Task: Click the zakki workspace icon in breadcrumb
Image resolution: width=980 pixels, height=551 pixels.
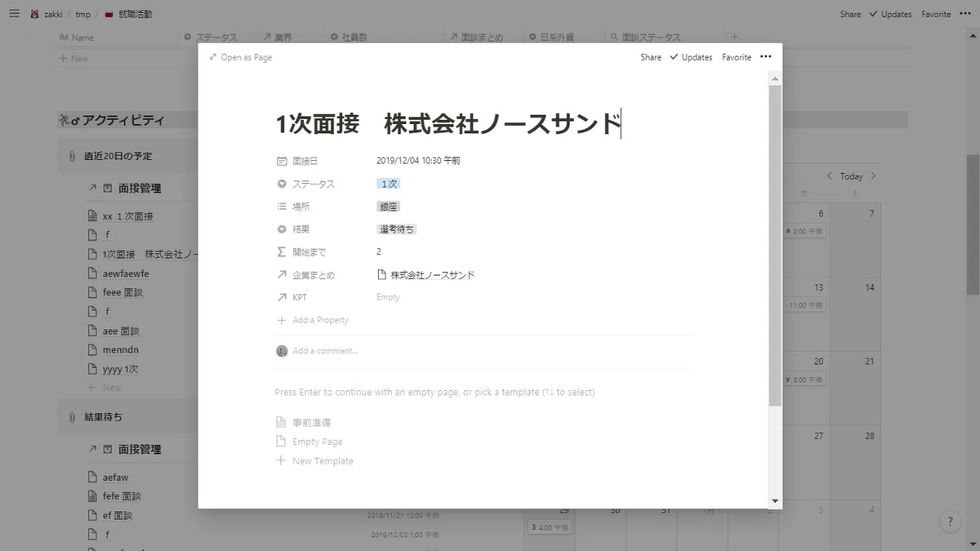Action: [34, 14]
